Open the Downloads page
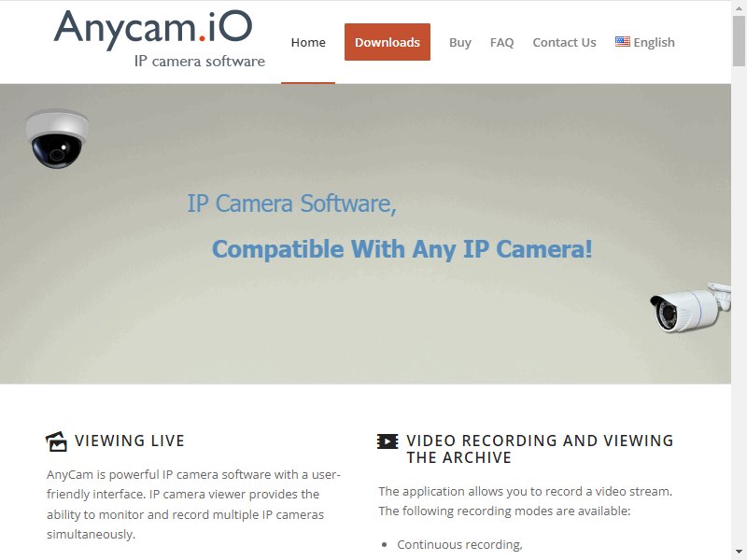 388,42
